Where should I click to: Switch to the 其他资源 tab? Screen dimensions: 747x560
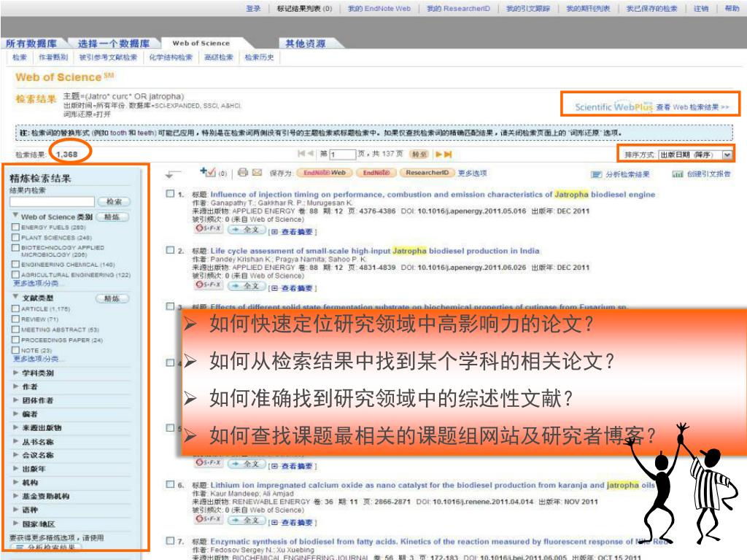(306, 43)
